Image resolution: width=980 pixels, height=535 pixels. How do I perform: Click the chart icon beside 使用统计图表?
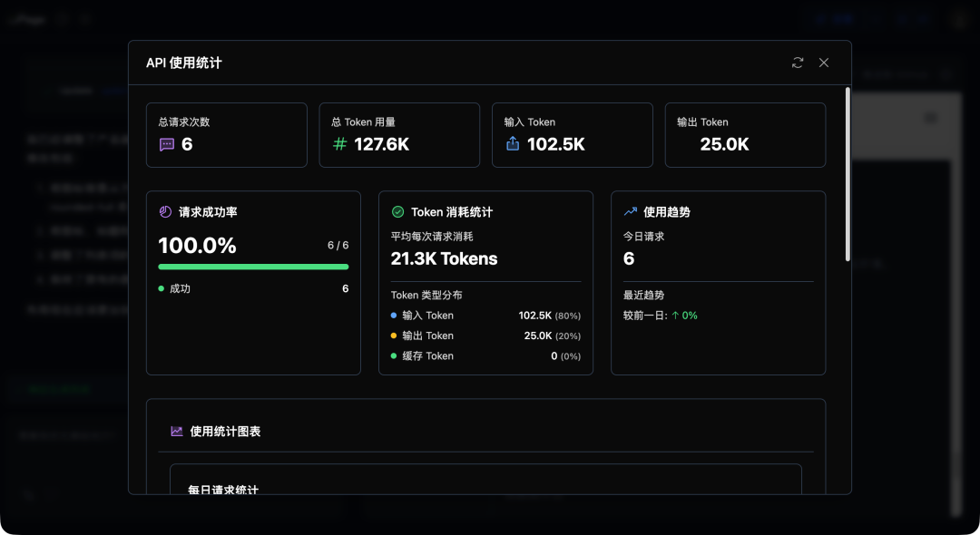pos(177,431)
